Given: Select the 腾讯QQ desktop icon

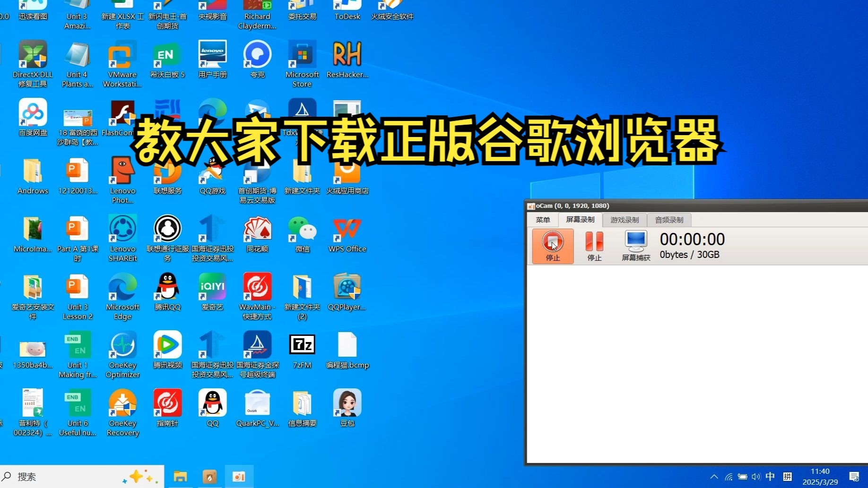Looking at the screenshot, I should [167, 292].
